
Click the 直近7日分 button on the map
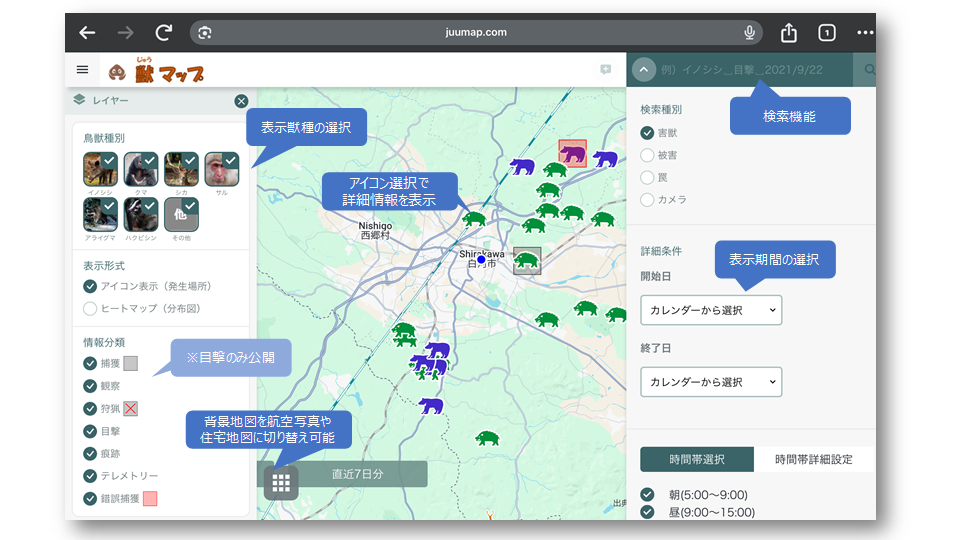click(x=357, y=475)
